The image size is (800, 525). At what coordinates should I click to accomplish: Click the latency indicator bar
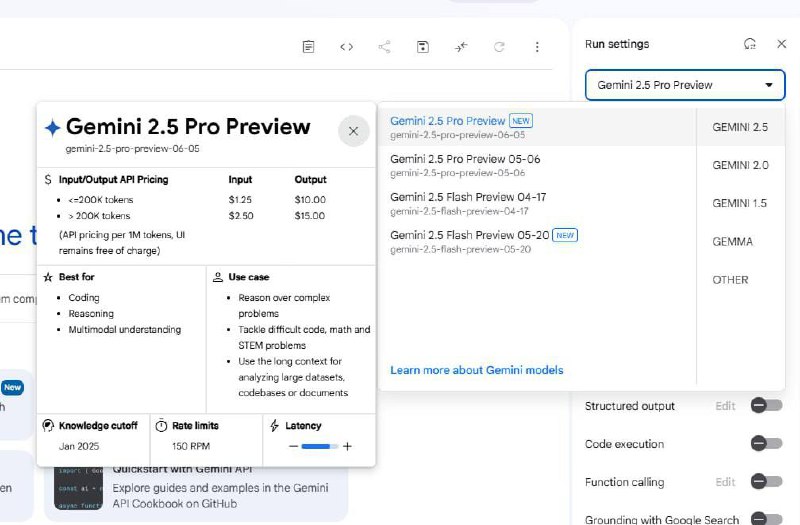point(320,446)
